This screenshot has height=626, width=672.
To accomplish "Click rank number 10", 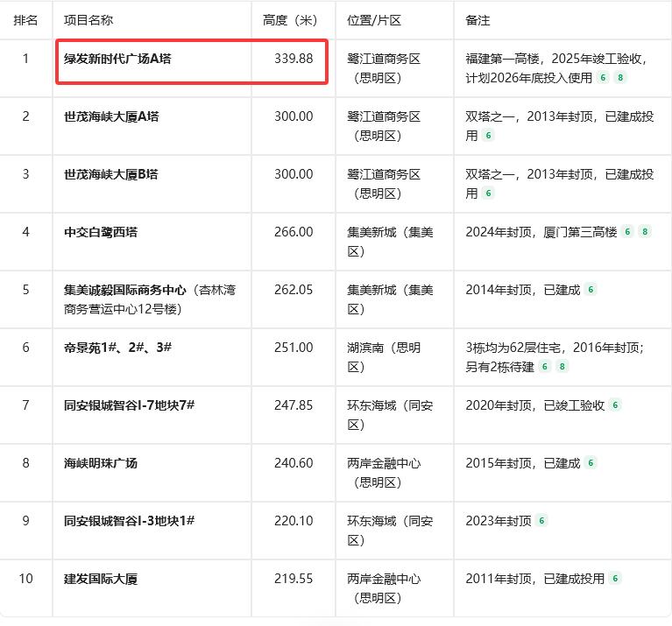I will 25,579.
